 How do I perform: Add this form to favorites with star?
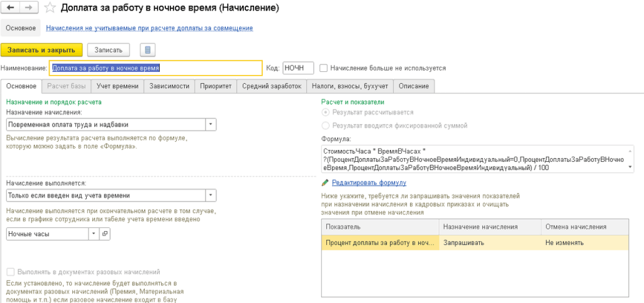click(50, 8)
